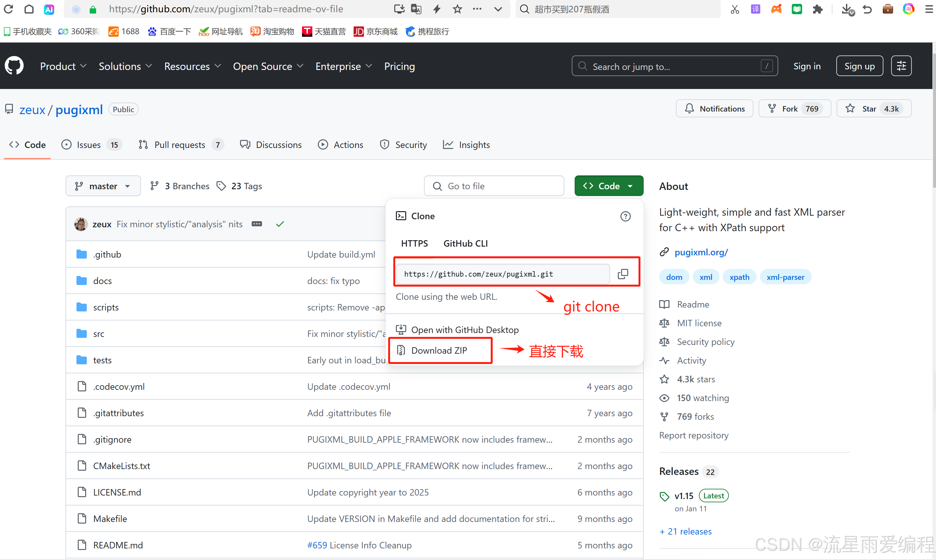Image resolution: width=936 pixels, height=560 pixels.
Task: Open the address bar more options ellipsis
Action: coord(477,9)
